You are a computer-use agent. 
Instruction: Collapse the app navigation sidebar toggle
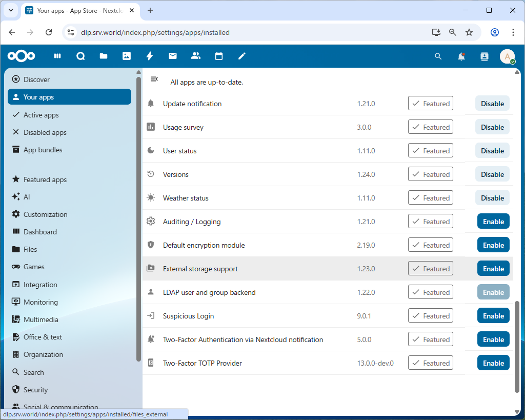[x=154, y=79]
